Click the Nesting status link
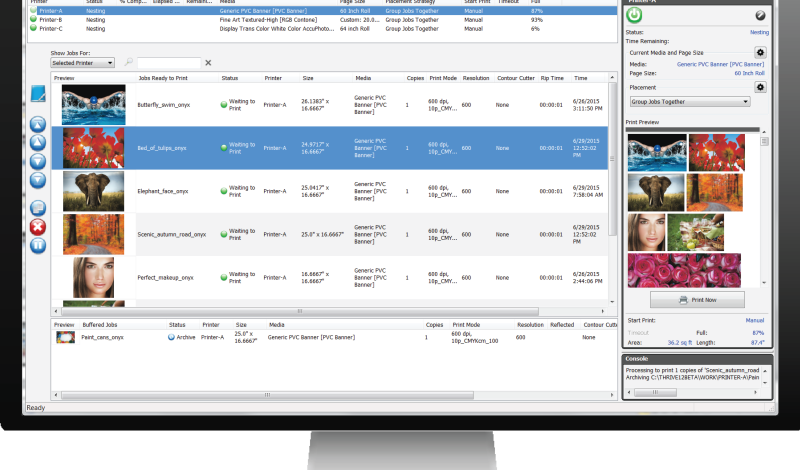 point(759,32)
